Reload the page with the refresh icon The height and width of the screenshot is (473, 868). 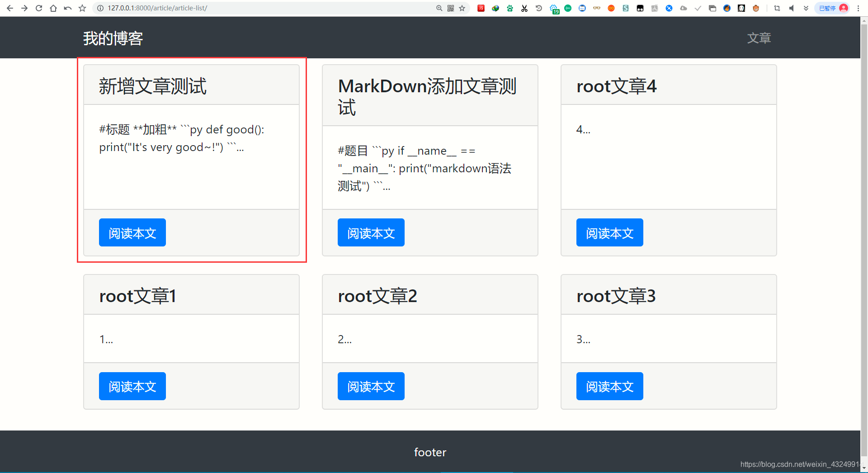[39, 8]
